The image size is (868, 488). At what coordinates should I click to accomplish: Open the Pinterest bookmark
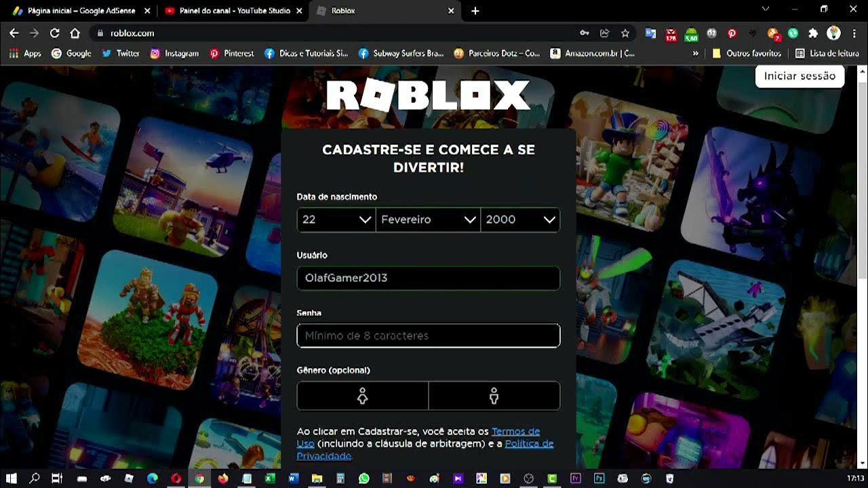(232, 53)
